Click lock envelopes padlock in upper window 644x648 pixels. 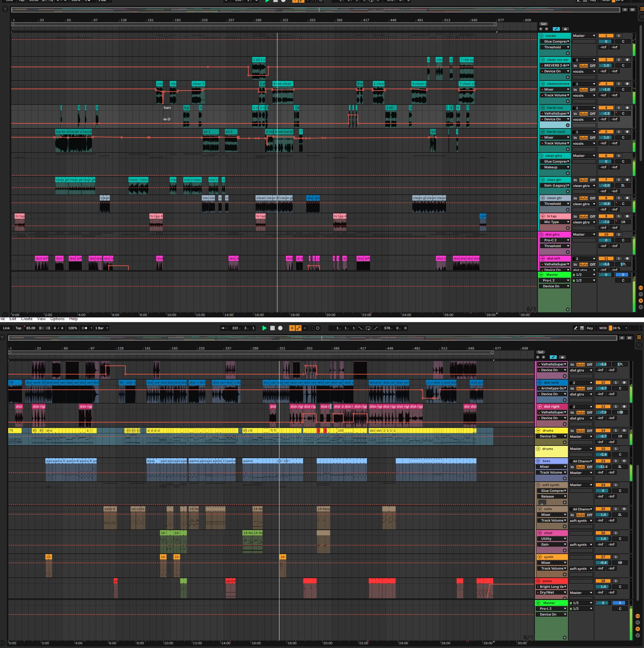coord(565,29)
